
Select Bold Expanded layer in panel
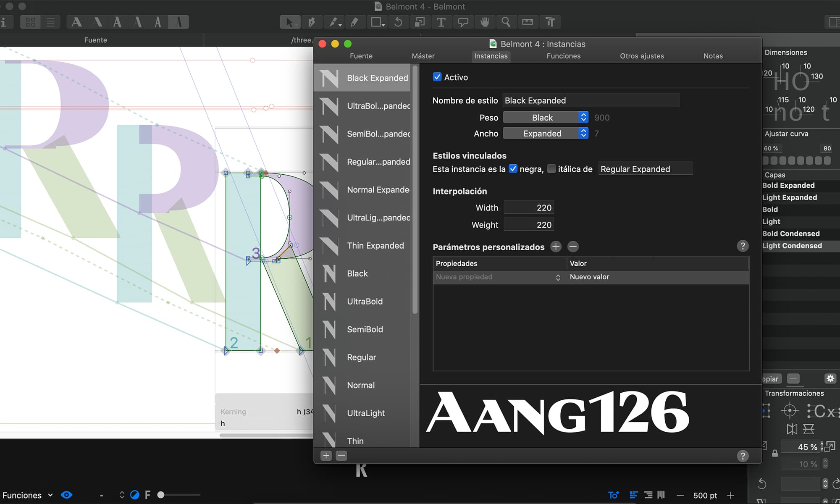coord(789,185)
